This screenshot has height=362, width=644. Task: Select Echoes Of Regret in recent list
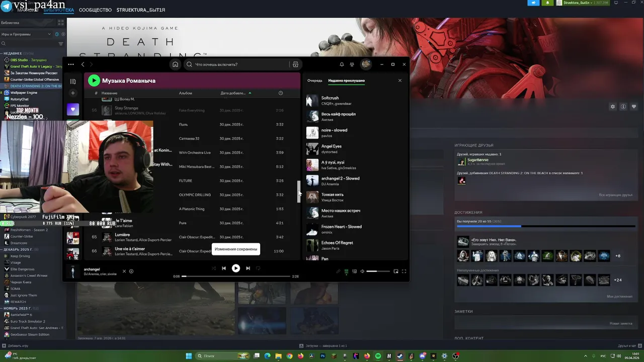click(x=354, y=245)
